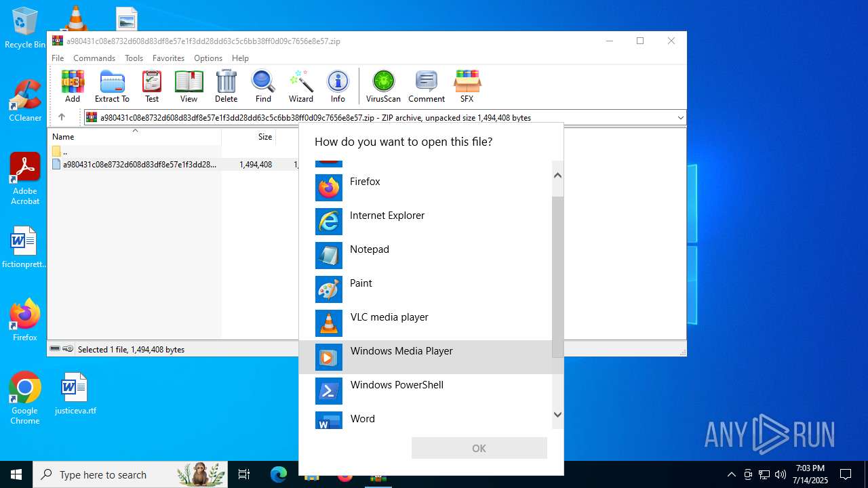Click the file size value 1,494,408
Screen dimensions: 868x488
[256, 165]
